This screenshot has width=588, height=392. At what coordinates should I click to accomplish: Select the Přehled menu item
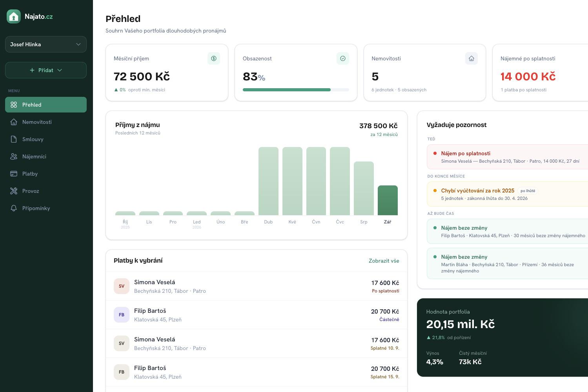(46, 105)
